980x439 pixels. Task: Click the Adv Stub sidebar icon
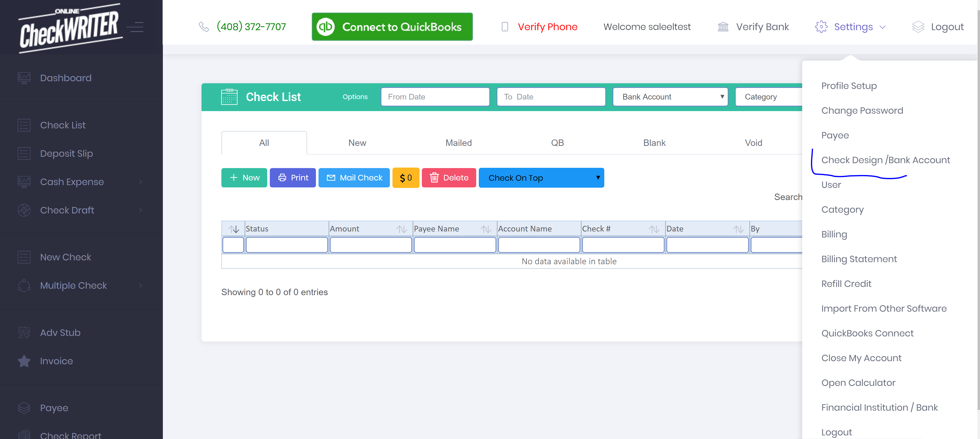(24, 333)
